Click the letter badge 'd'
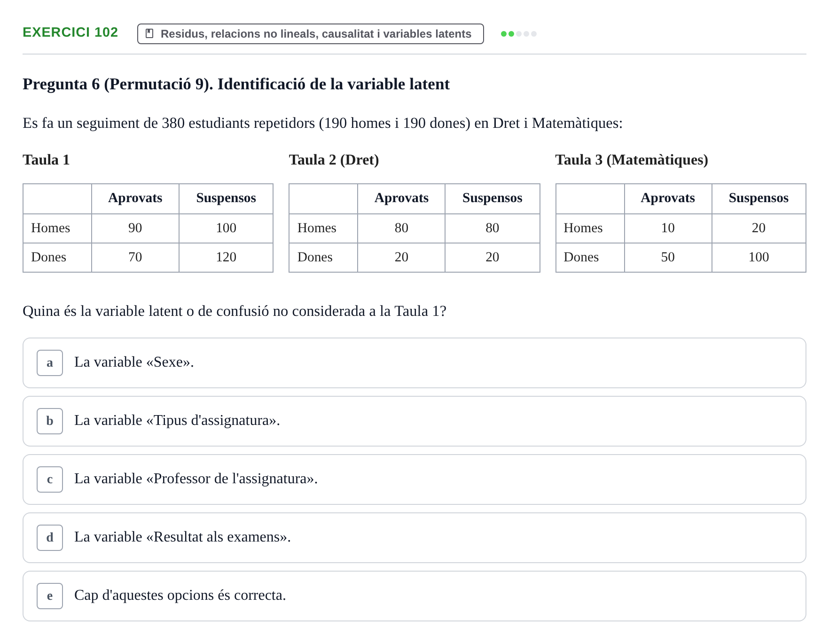 50,538
